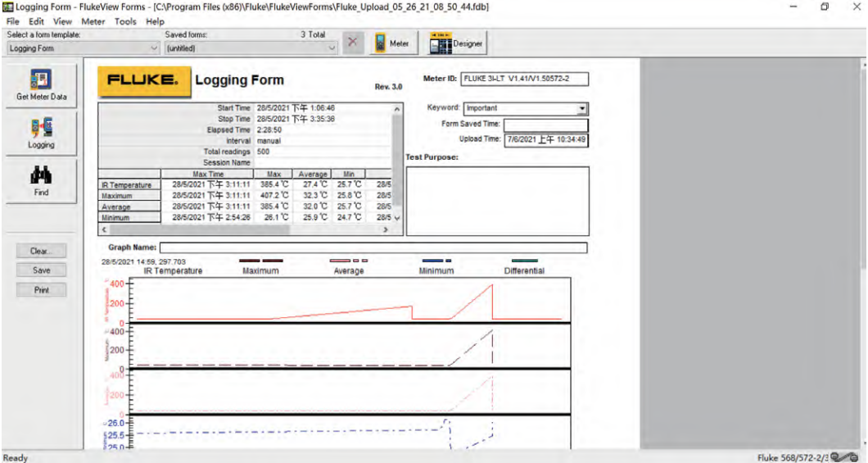Click the data table scroll up arrow
The height and width of the screenshot is (463, 868).
point(396,109)
